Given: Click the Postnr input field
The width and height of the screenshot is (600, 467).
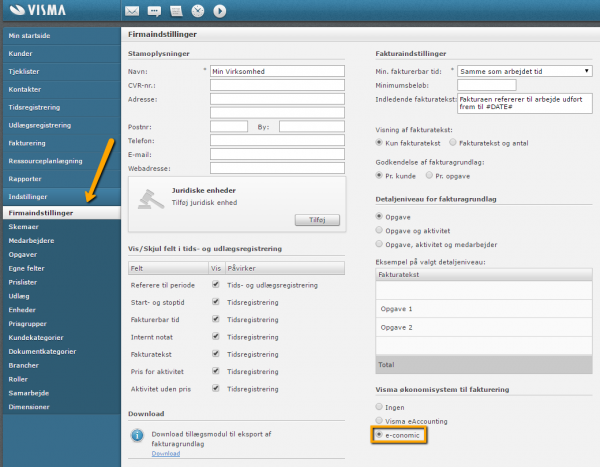Looking at the screenshot, I should coord(229,126).
